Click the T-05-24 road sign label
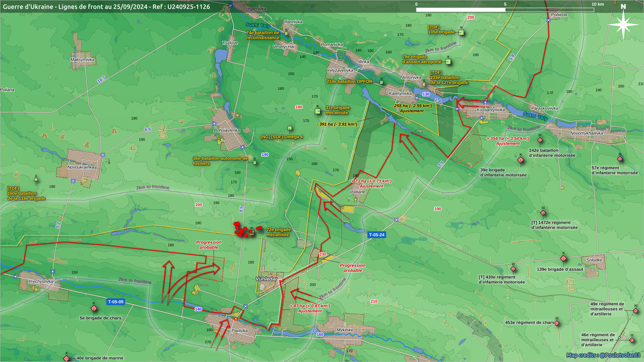 pyautogui.click(x=377, y=235)
